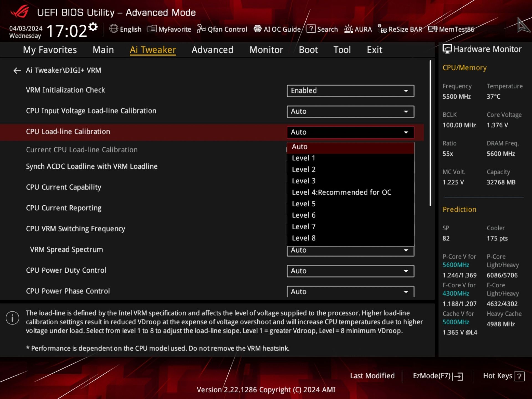Switch to Main tab
Image resolution: width=532 pixels, height=399 pixels.
point(103,50)
